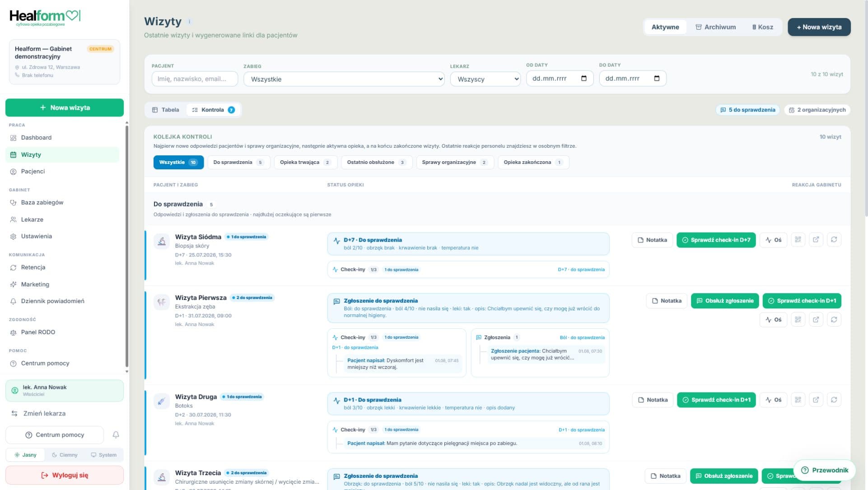Click the info icon next to Wizyty title
The width and height of the screenshot is (868, 490).
click(189, 21)
